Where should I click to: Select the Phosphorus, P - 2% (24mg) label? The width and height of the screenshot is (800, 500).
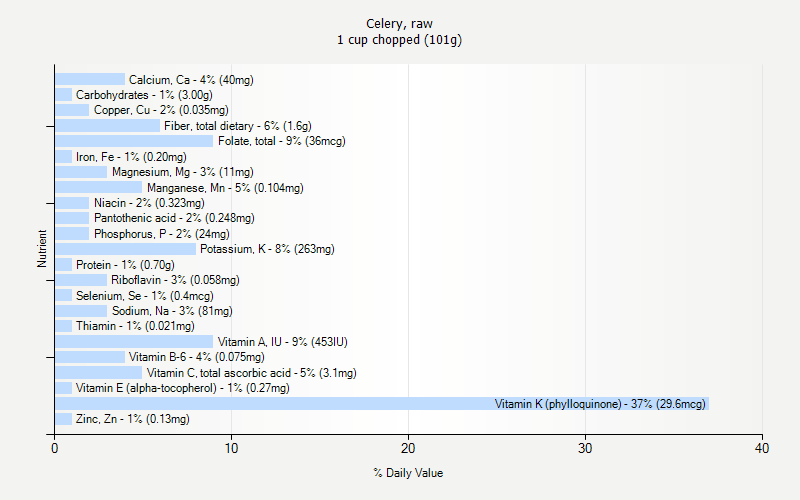[x=162, y=234]
